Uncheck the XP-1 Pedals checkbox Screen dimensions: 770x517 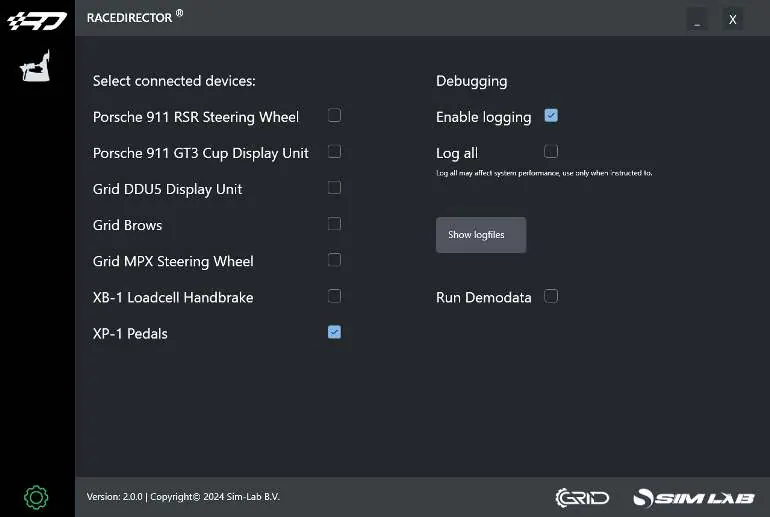[x=334, y=332]
